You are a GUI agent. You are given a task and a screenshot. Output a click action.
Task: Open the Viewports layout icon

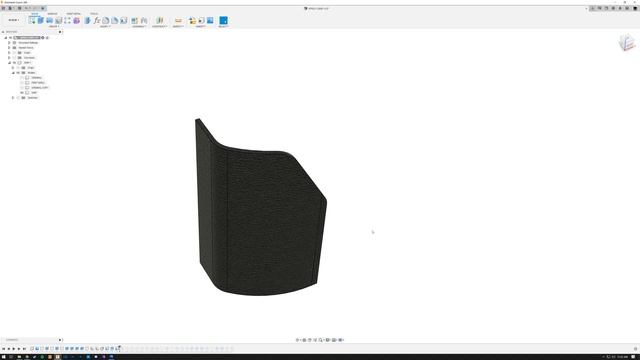pyautogui.click(x=341, y=340)
